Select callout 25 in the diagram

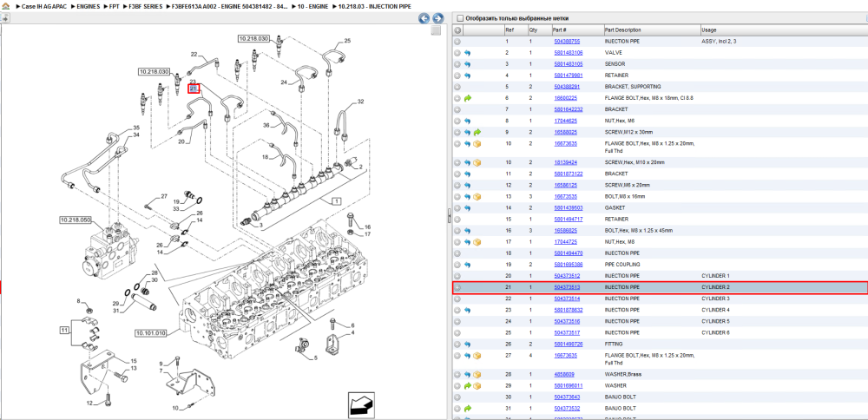[x=347, y=41]
